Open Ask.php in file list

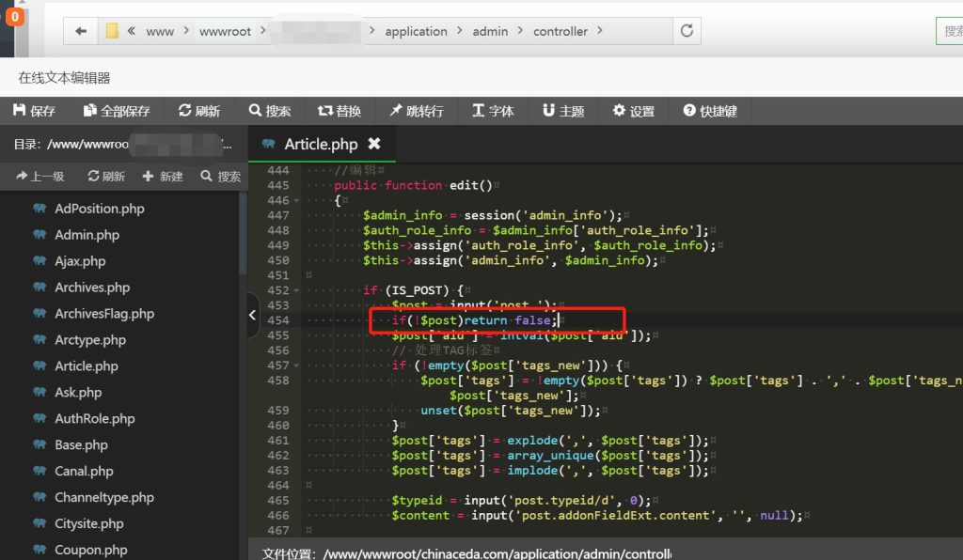pyautogui.click(x=78, y=393)
